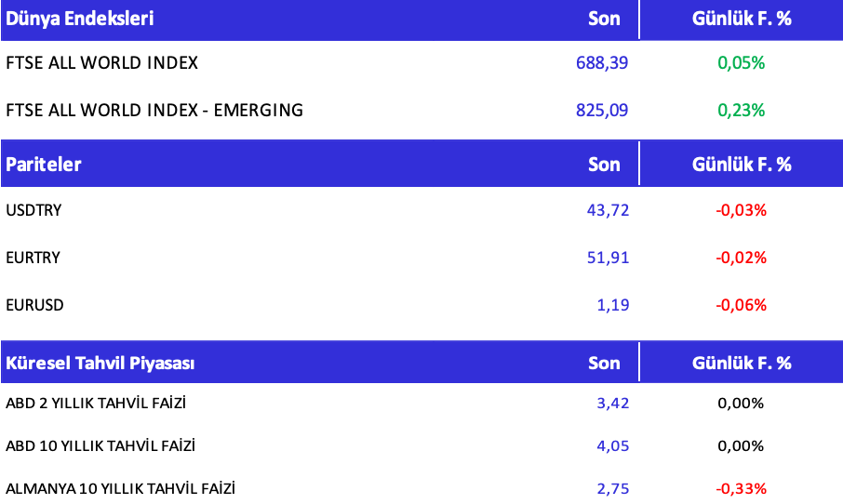Select the EURUSD row label

click(33, 304)
